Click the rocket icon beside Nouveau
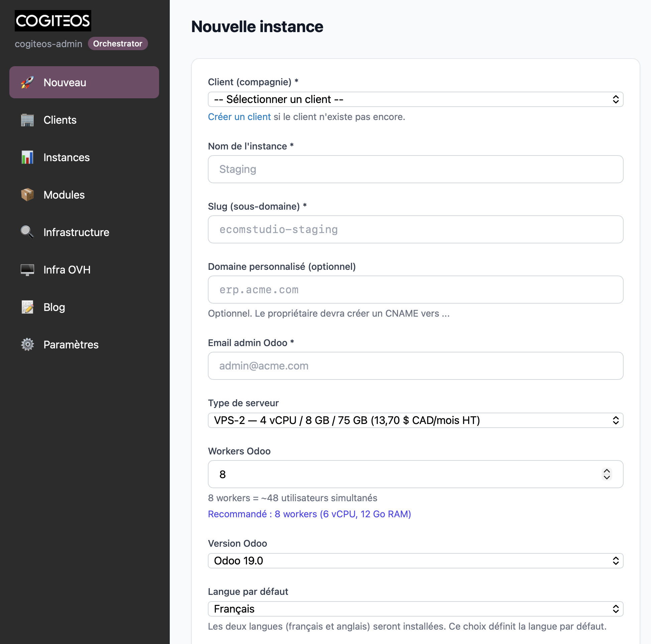 (27, 82)
